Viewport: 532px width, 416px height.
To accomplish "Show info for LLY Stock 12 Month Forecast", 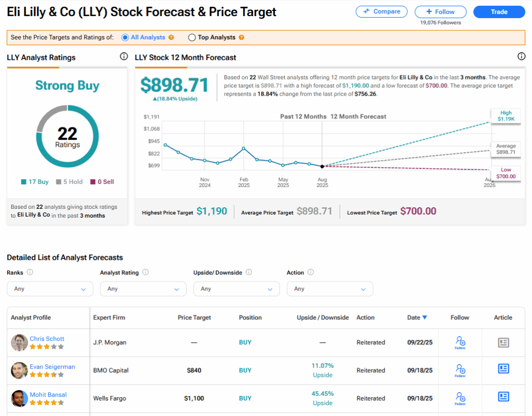I will pyautogui.click(x=522, y=56).
